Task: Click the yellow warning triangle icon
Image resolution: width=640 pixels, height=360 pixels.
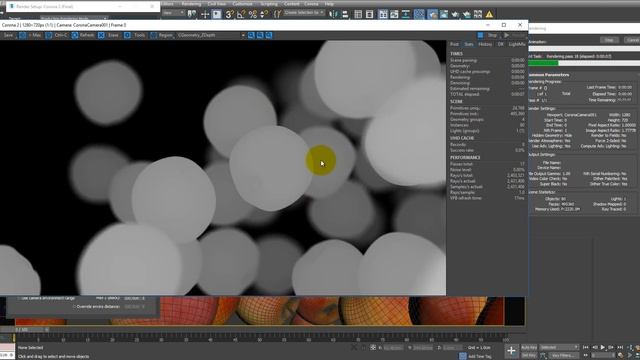Action: tap(489, 14)
